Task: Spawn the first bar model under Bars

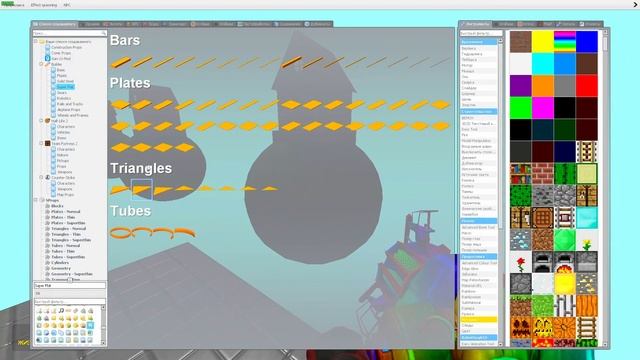Action: 121,62
